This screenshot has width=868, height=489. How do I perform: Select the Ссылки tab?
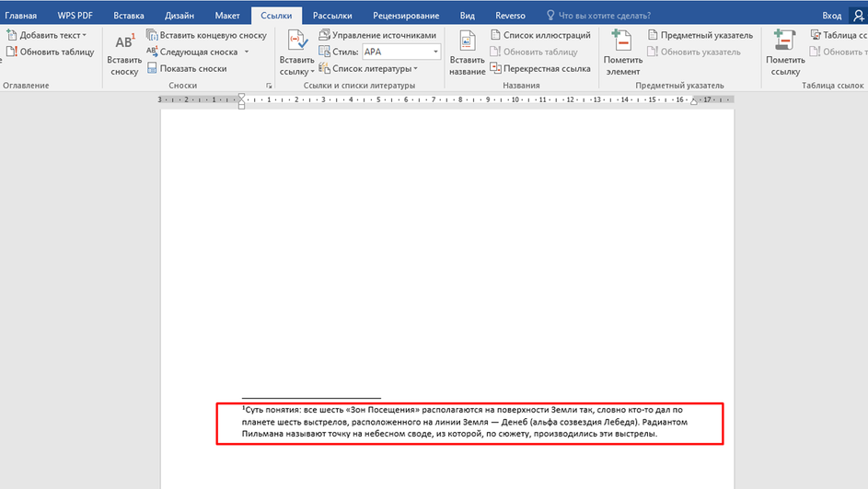point(276,16)
